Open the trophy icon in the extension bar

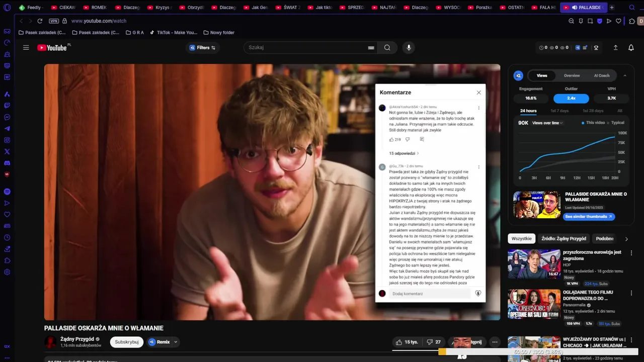(x=596, y=48)
